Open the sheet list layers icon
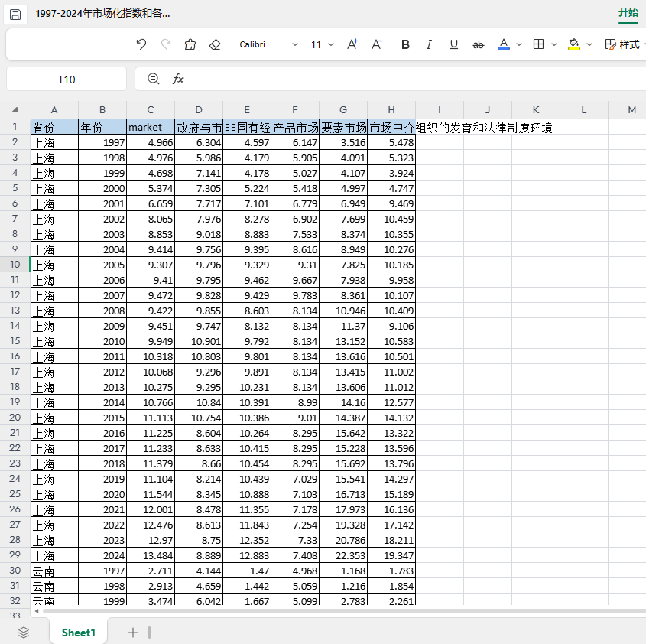646x644 pixels. pos(24,632)
